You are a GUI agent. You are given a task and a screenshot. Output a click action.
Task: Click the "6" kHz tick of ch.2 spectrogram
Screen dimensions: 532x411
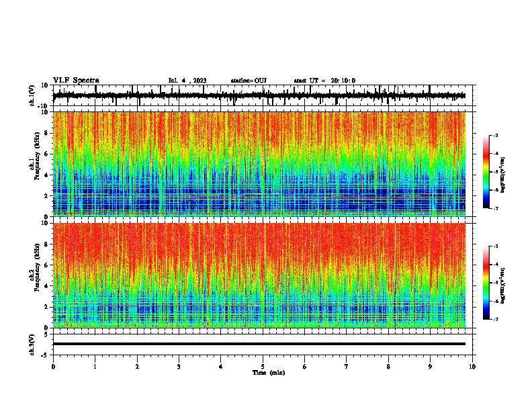click(x=46, y=265)
